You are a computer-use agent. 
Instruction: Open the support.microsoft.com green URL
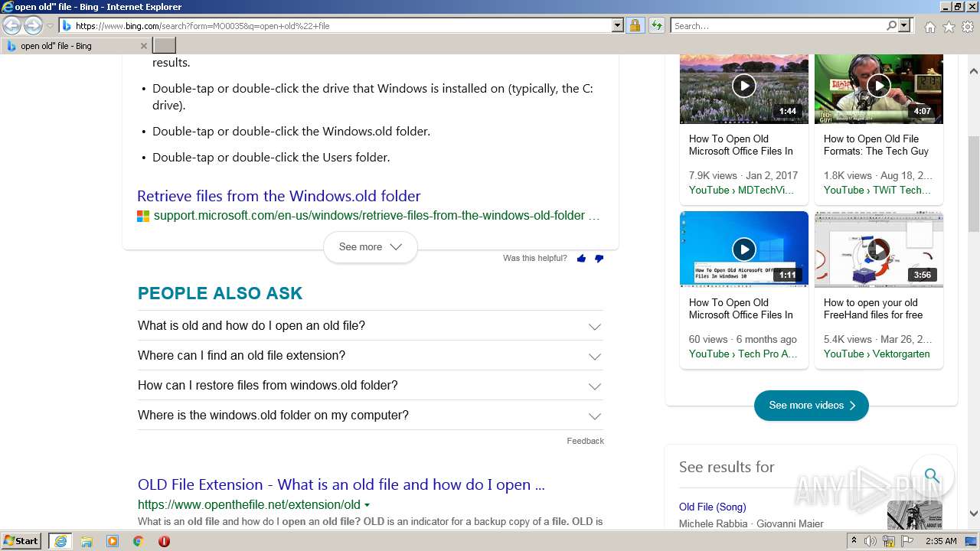point(377,216)
